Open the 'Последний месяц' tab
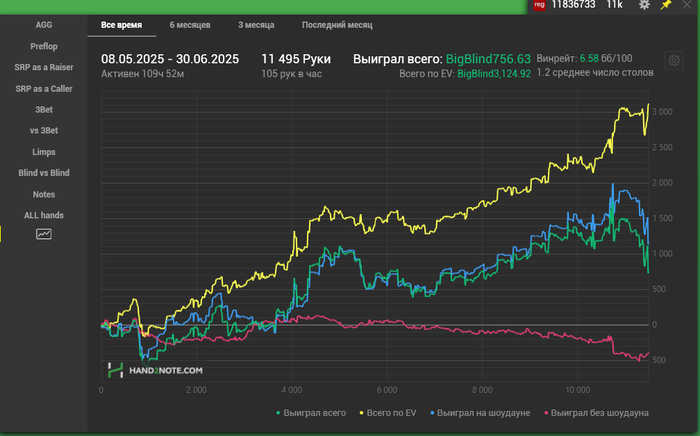 pyautogui.click(x=337, y=24)
